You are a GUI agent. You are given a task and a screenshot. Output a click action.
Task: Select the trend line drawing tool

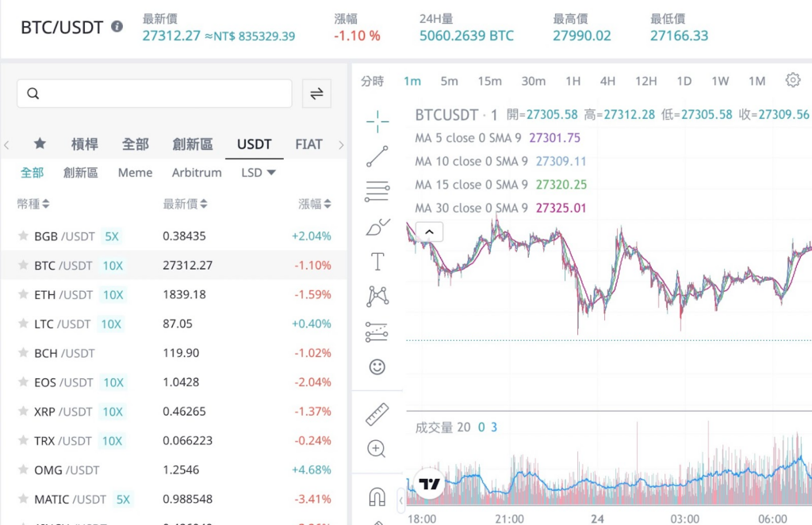pyautogui.click(x=377, y=156)
